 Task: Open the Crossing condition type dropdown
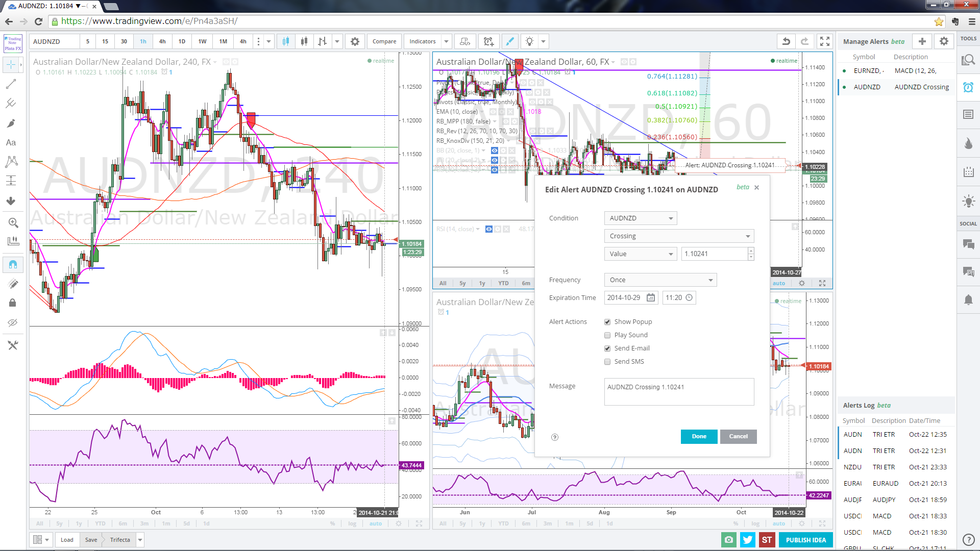click(x=679, y=236)
